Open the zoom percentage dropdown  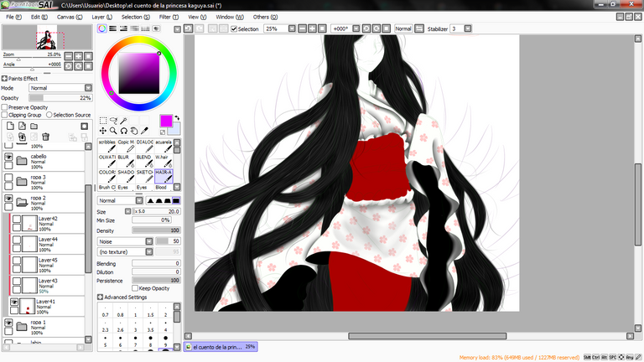click(x=292, y=28)
